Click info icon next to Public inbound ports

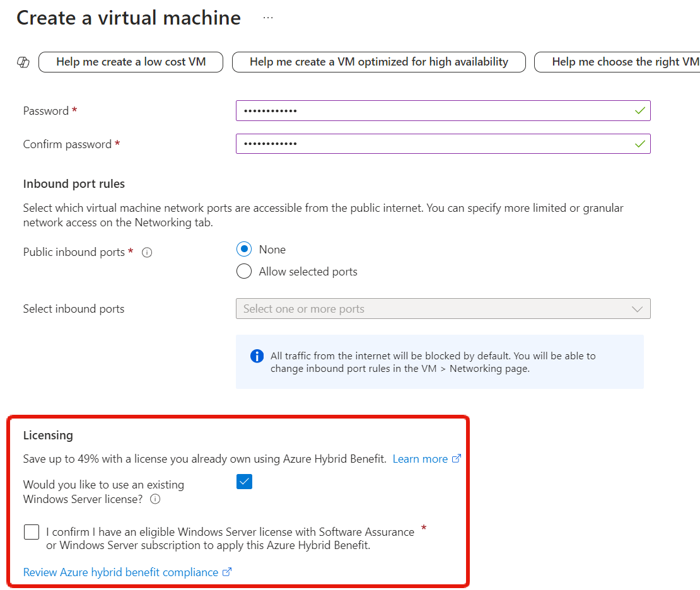(x=147, y=253)
